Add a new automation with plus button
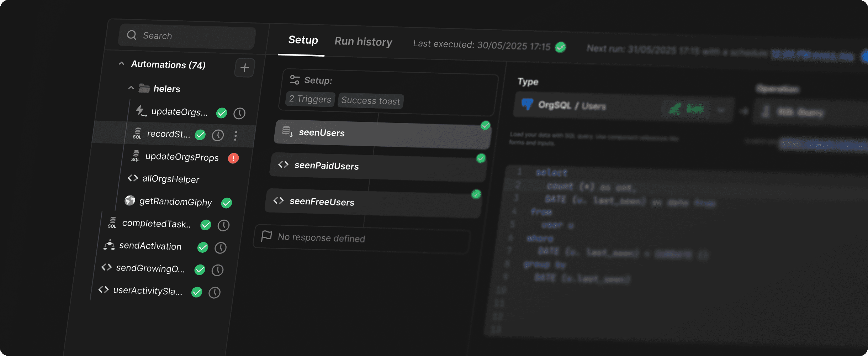This screenshot has width=868, height=356. (244, 68)
